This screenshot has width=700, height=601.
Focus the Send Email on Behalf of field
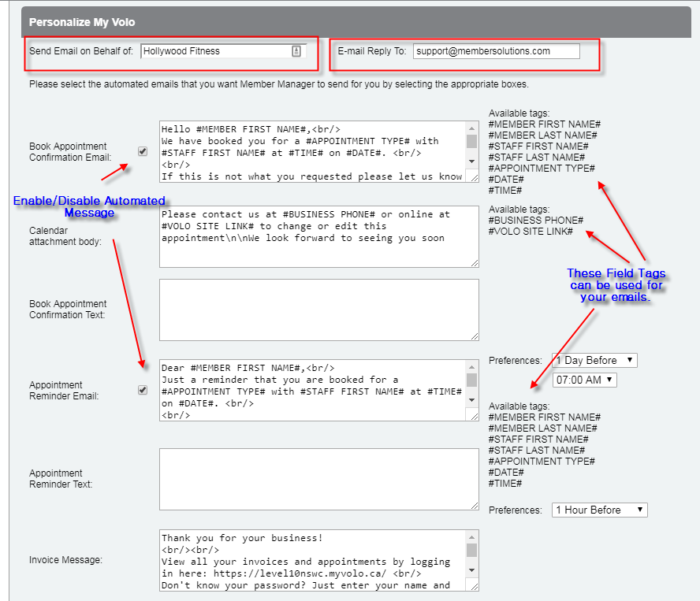point(214,51)
